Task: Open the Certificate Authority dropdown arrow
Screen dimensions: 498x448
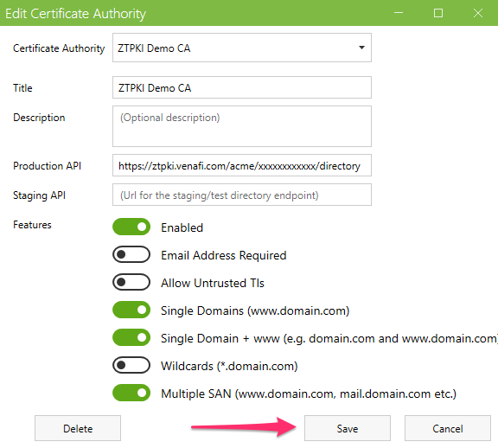Action: (x=361, y=48)
